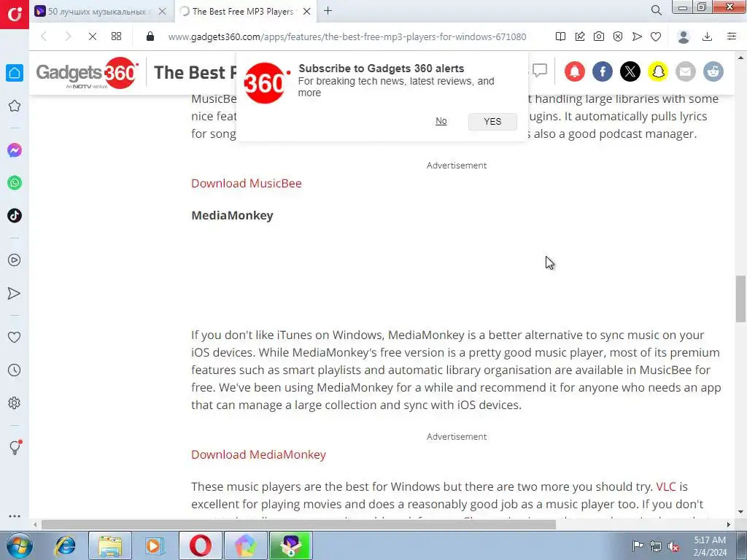Close 'The Best Free MP3 Players' tab

(307, 12)
